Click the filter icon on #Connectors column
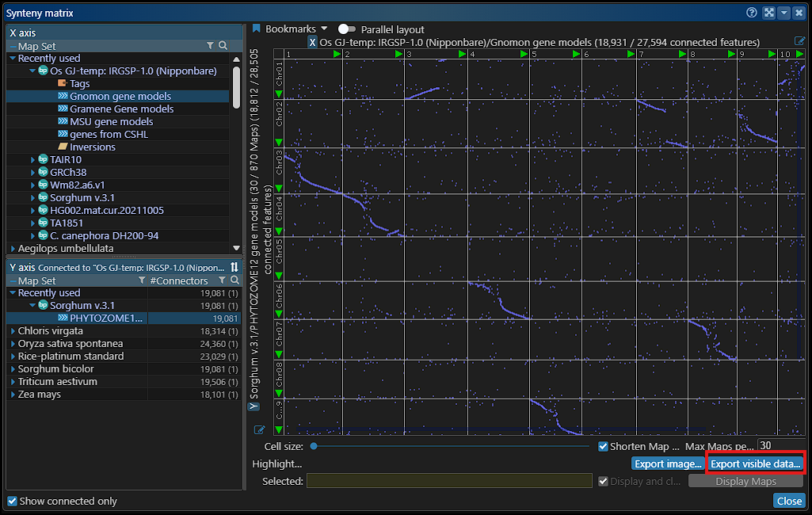 pyautogui.click(x=221, y=280)
